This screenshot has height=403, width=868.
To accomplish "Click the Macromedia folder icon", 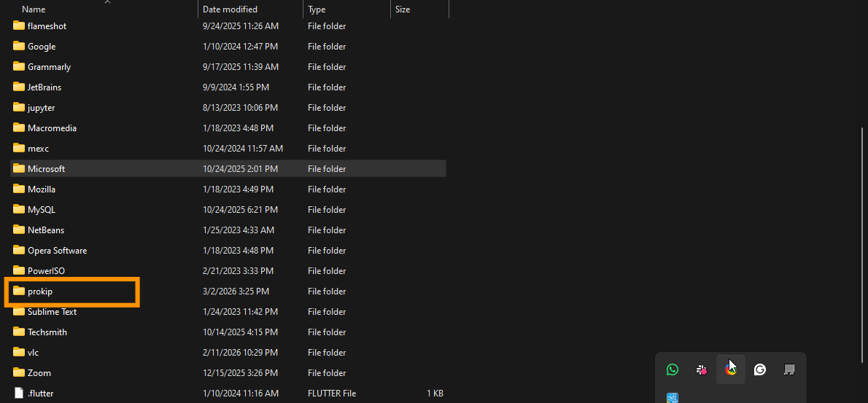I will [x=20, y=128].
